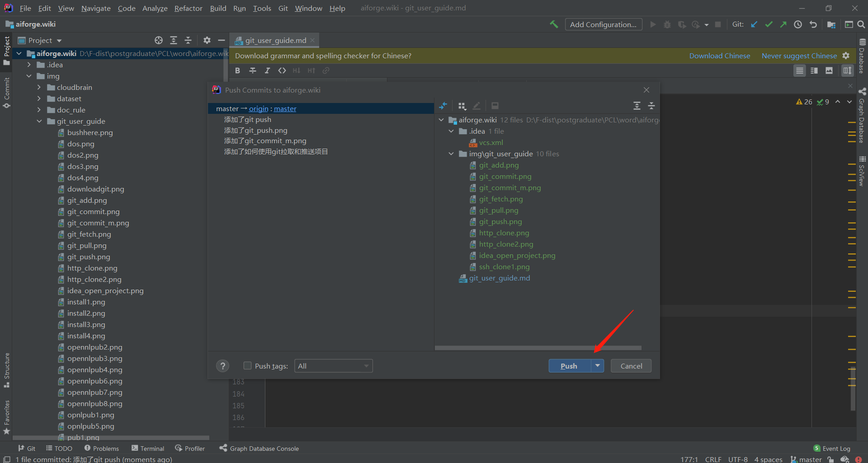Collapse all files in push dialog
This screenshot has width=868, height=463.
click(x=651, y=106)
